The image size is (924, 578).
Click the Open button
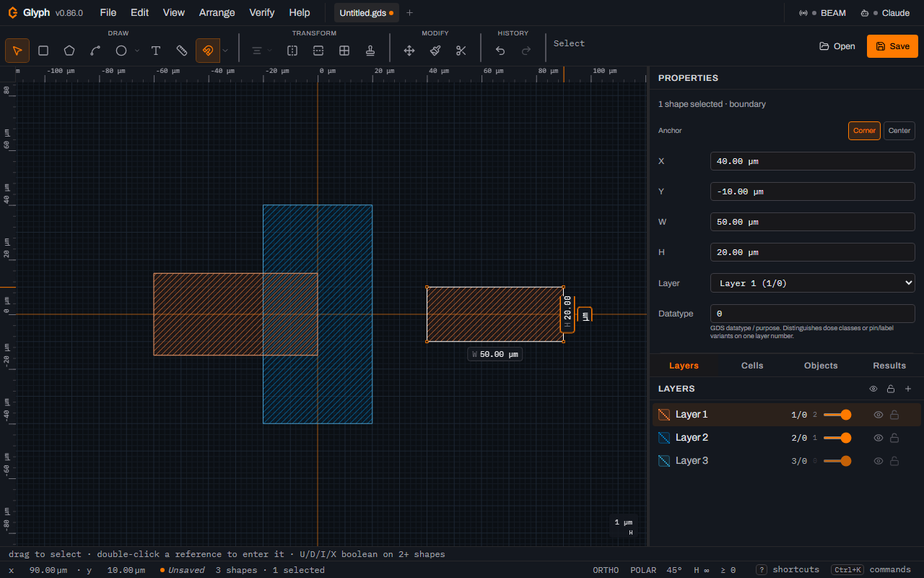(837, 46)
